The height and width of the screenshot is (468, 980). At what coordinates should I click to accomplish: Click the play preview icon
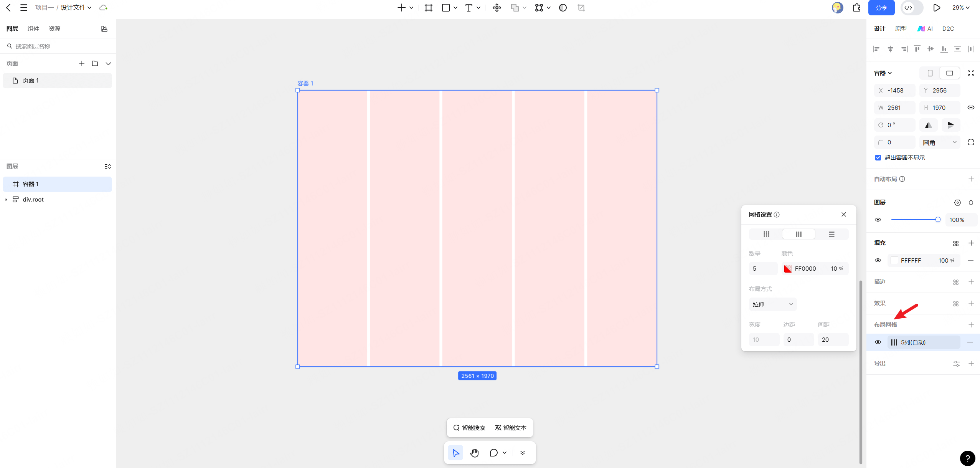(936, 8)
